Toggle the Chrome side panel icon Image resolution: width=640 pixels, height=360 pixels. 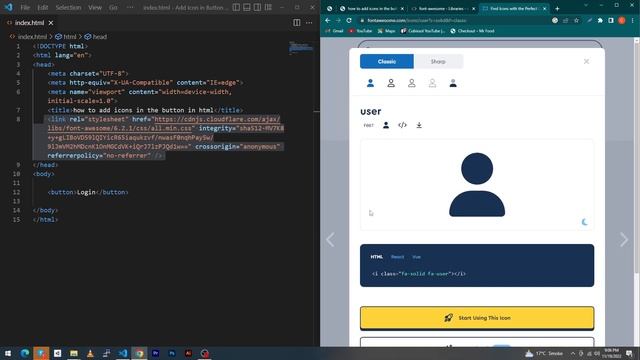[611, 20]
